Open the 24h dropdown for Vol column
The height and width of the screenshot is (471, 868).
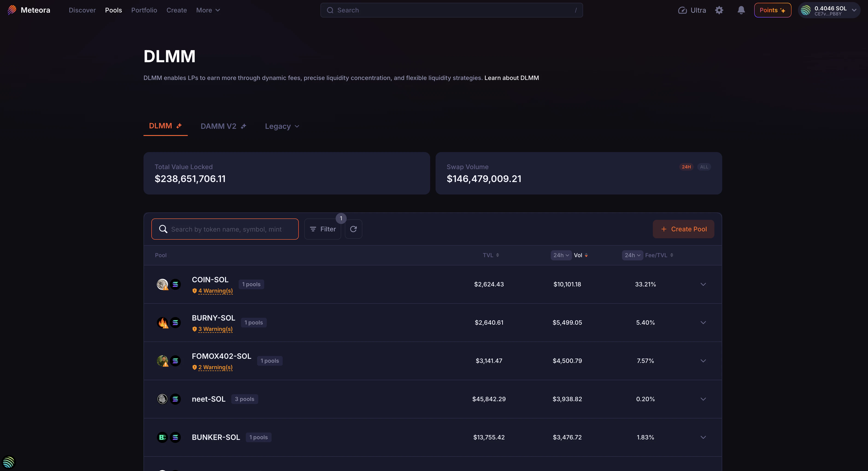point(561,255)
